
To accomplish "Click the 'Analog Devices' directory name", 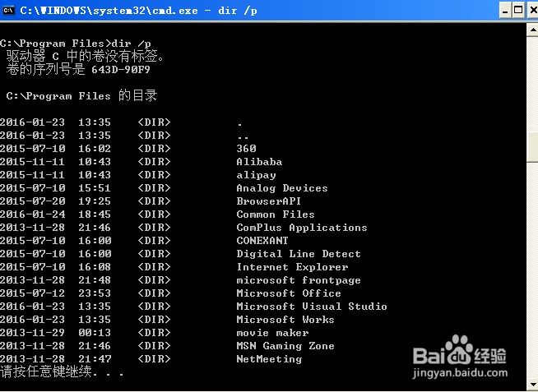I will 282,188.
